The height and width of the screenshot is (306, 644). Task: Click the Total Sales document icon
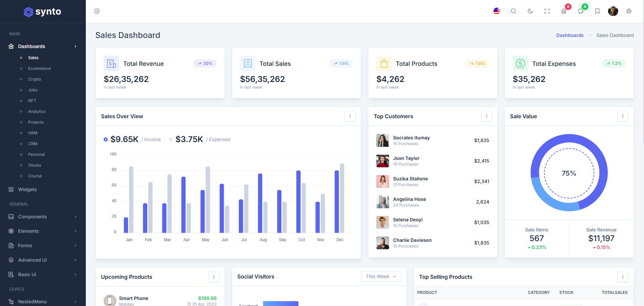(248, 63)
